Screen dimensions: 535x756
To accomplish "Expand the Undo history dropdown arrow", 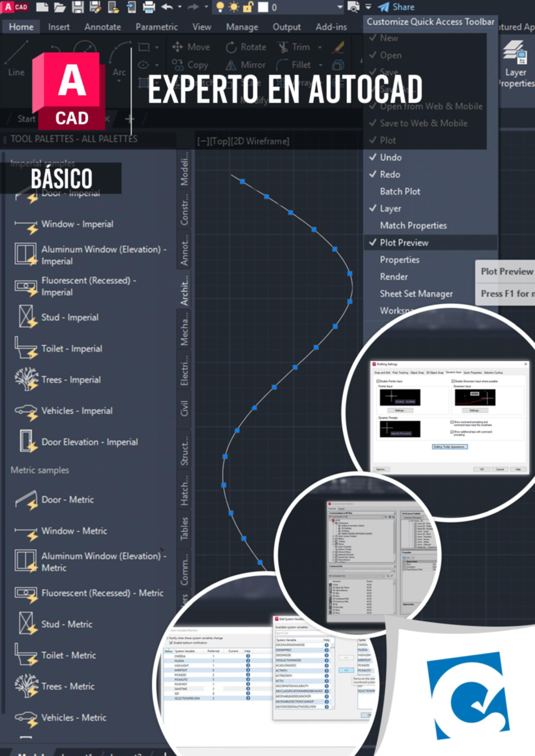I will point(180,7).
